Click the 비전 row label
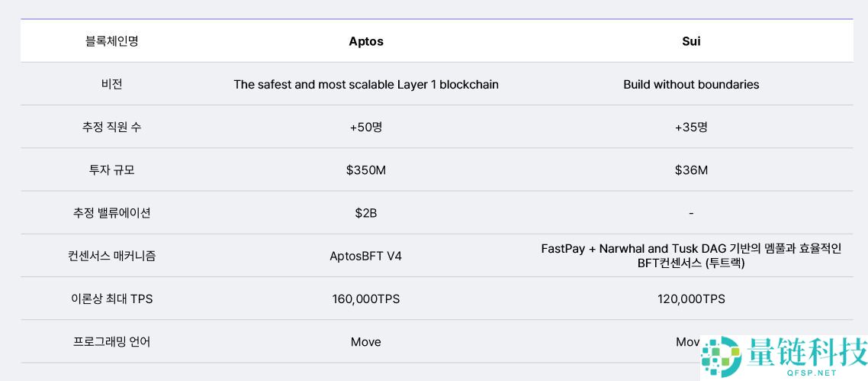The image size is (868, 381). [111, 84]
